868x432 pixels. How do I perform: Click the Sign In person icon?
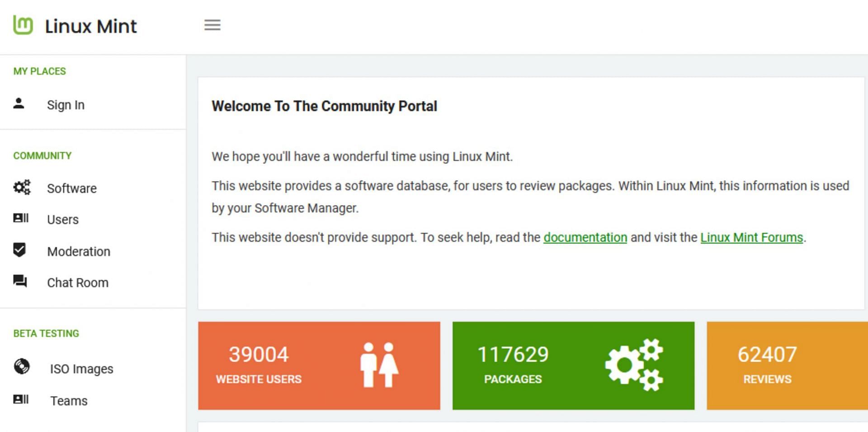click(19, 103)
